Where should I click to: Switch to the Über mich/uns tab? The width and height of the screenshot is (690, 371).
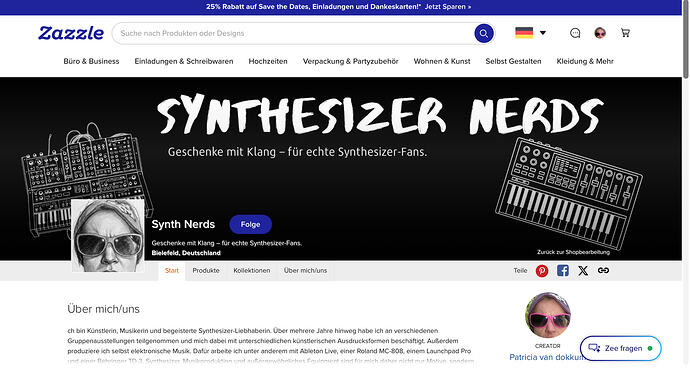[305, 271]
